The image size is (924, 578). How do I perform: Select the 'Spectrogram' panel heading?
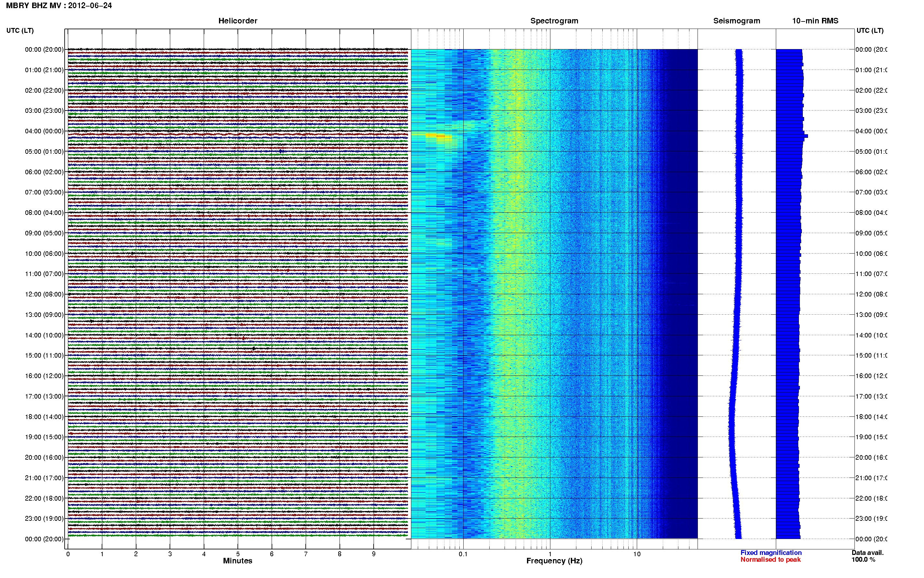[554, 21]
